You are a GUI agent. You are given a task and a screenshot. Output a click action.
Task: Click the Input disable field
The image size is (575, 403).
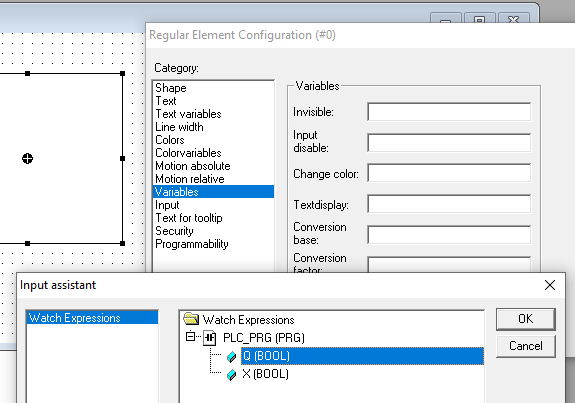449,143
